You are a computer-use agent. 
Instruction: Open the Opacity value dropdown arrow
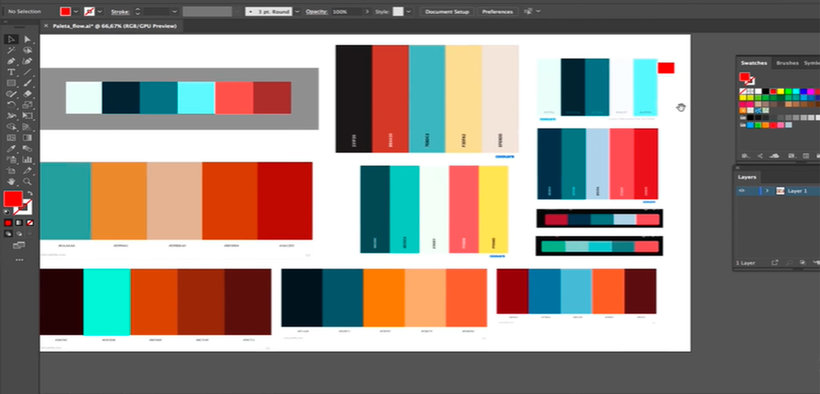(x=367, y=11)
